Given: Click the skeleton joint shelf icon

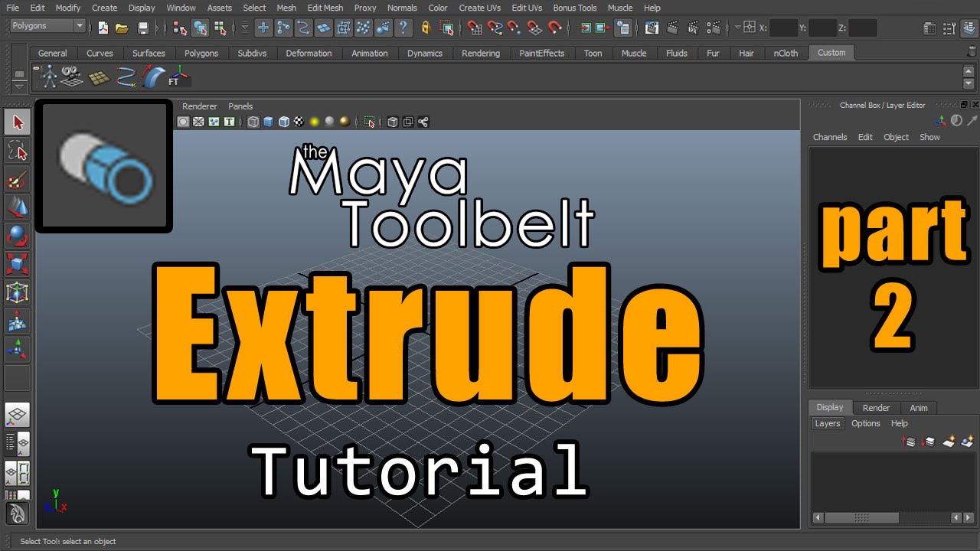Looking at the screenshot, I should point(50,77).
